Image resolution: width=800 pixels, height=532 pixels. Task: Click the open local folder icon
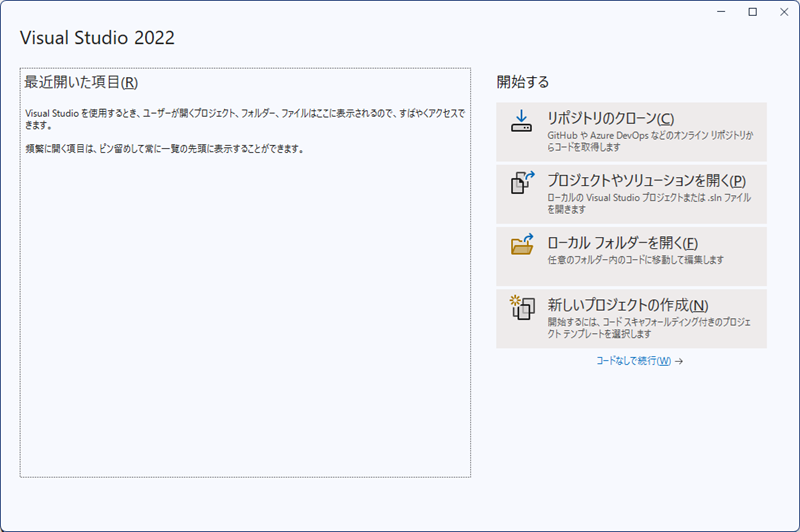[522, 244]
